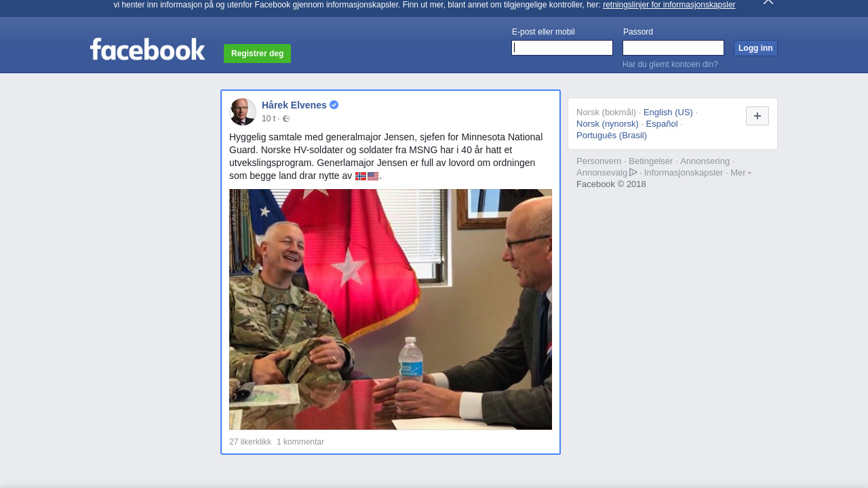Open retningslinjer for informasjonskapsler link

click(x=669, y=5)
